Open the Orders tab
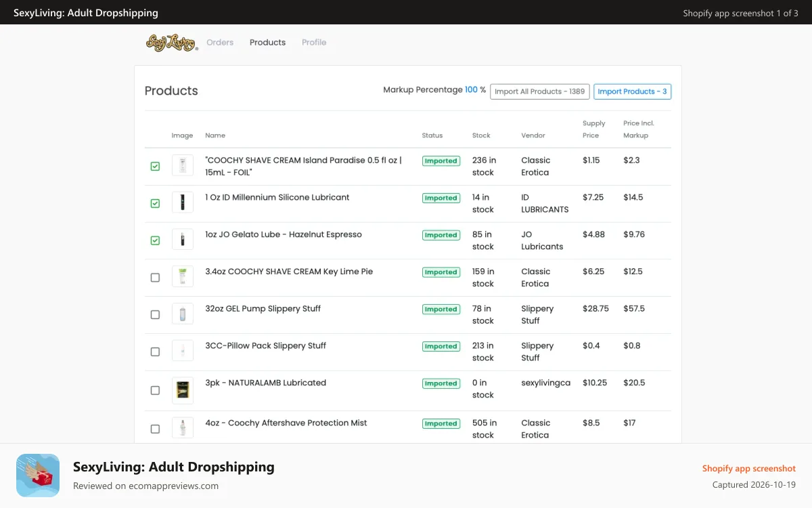The height and width of the screenshot is (508, 812). click(220, 42)
